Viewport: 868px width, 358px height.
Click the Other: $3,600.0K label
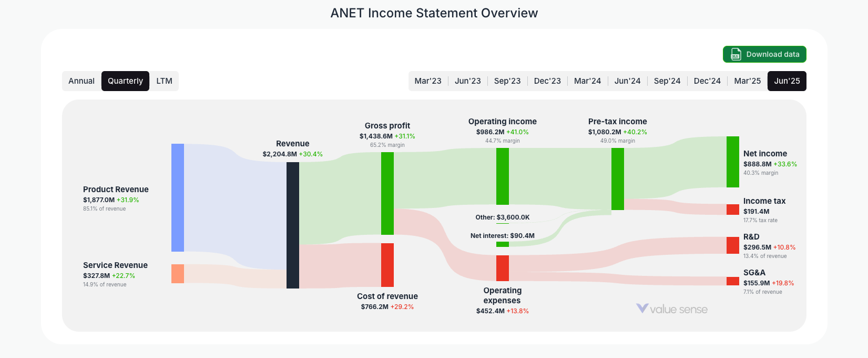[x=503, y=217]
